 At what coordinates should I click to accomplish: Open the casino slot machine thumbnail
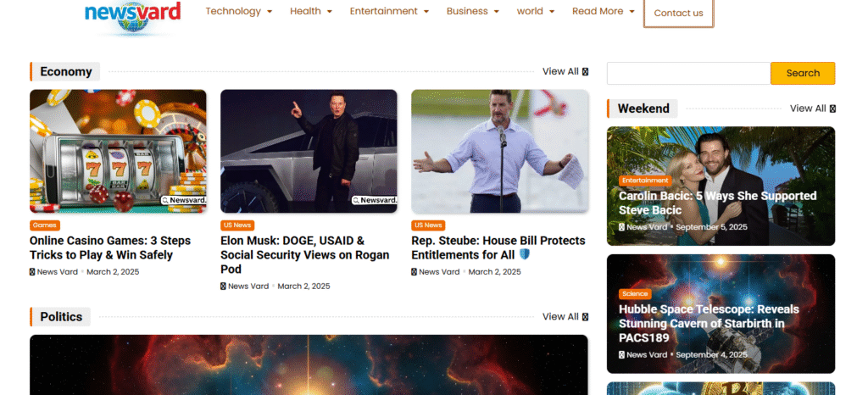(118, 151)
